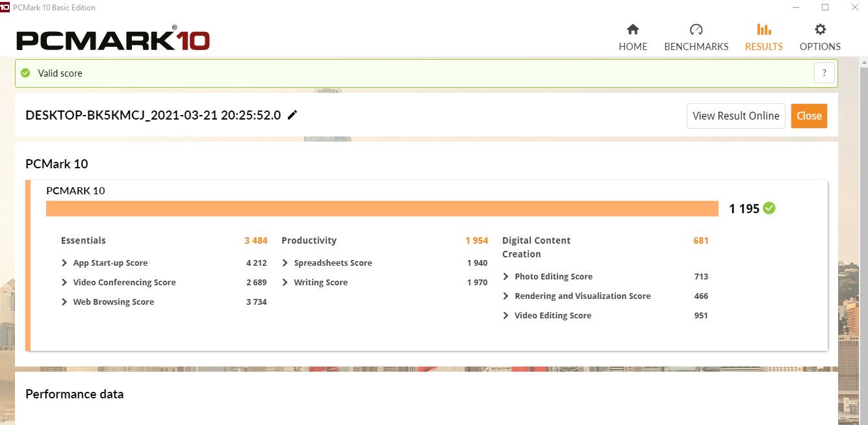This screenshot has height=425, width=868.
Task: Click the Results bar chart icon
Action: [763, 30]
